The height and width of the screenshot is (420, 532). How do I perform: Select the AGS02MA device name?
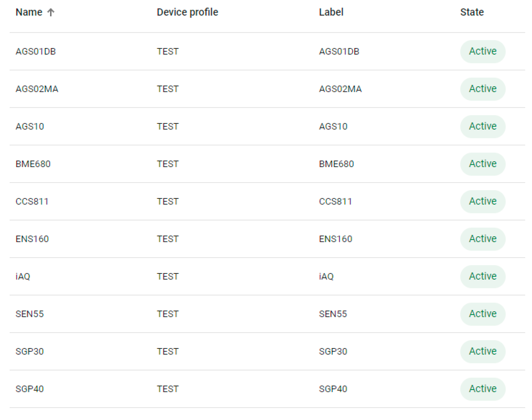pyautogui.click(x=37, y=89)
